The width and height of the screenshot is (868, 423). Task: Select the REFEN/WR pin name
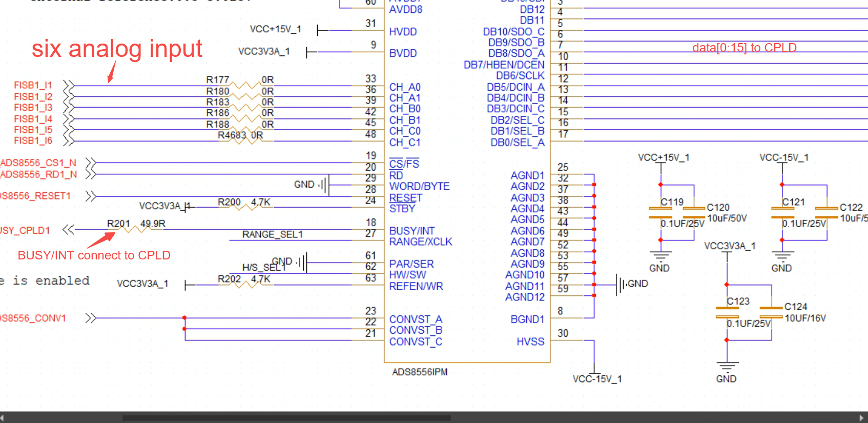click(416, 287)
